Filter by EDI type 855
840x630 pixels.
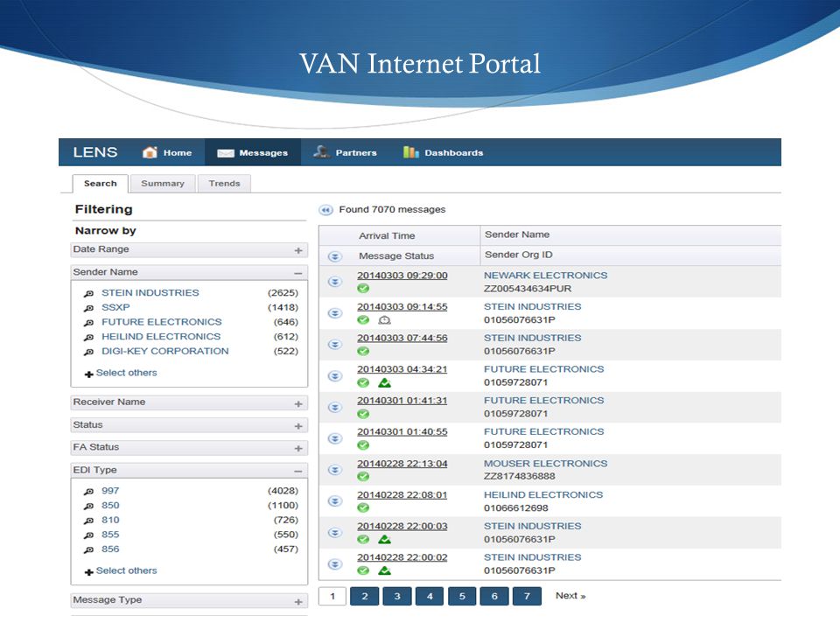110,534
